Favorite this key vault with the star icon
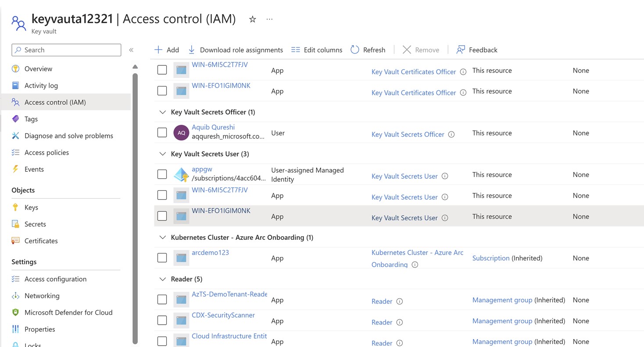Viewport: 644px width, 347px height. (252, 19)
